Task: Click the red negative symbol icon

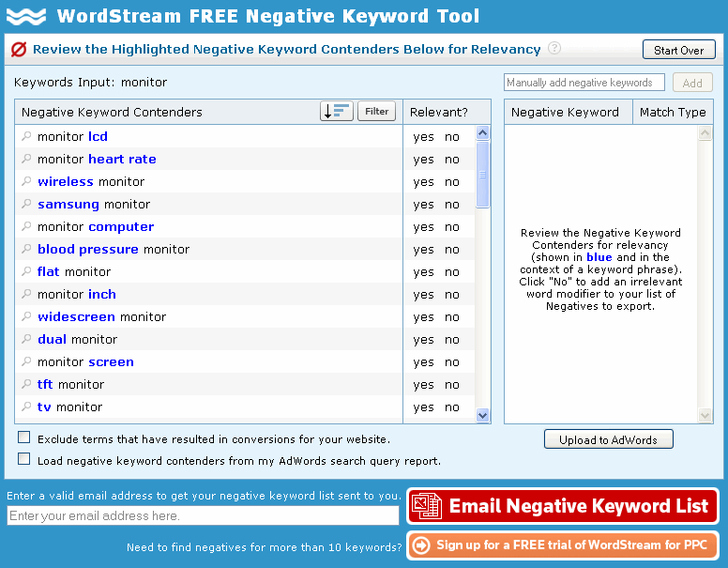Action: click(x=19, y=49)
